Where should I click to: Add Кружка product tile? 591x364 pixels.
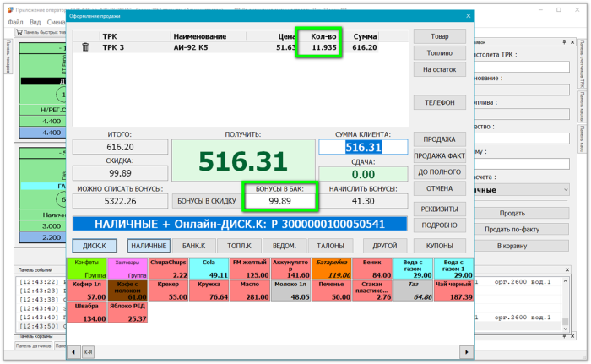209,291
